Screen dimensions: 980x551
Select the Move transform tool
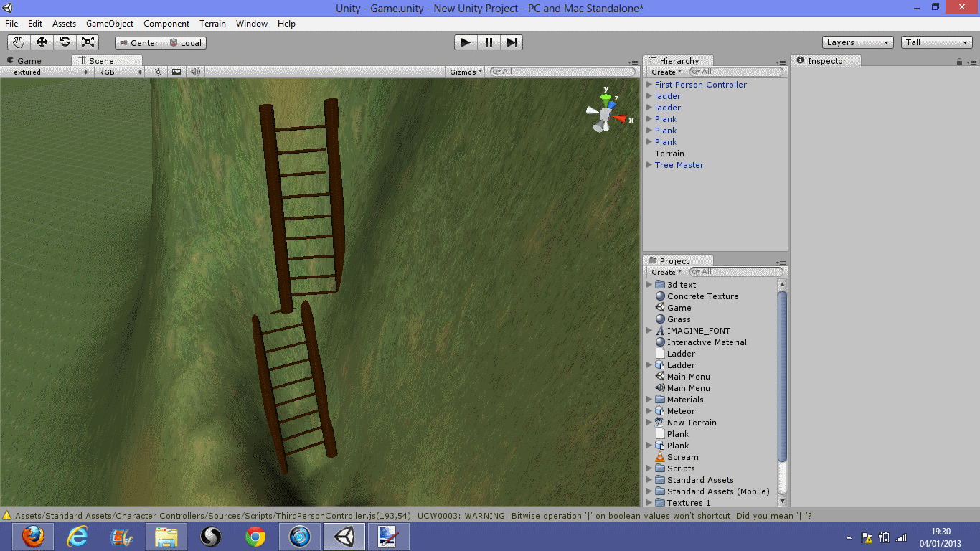pos(42,42)
